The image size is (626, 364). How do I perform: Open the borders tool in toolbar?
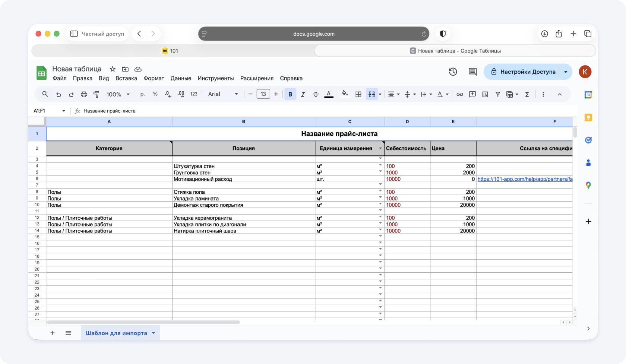pyautogui.click(x=358, y=94)
